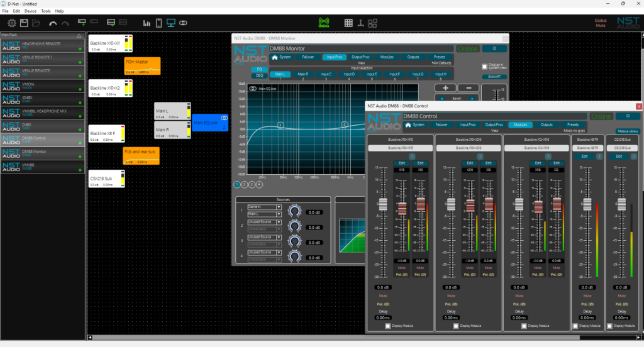Click the redo arrow icon
Image resolution: width=644 pixels, height=347 pixels.
point(65,23)
